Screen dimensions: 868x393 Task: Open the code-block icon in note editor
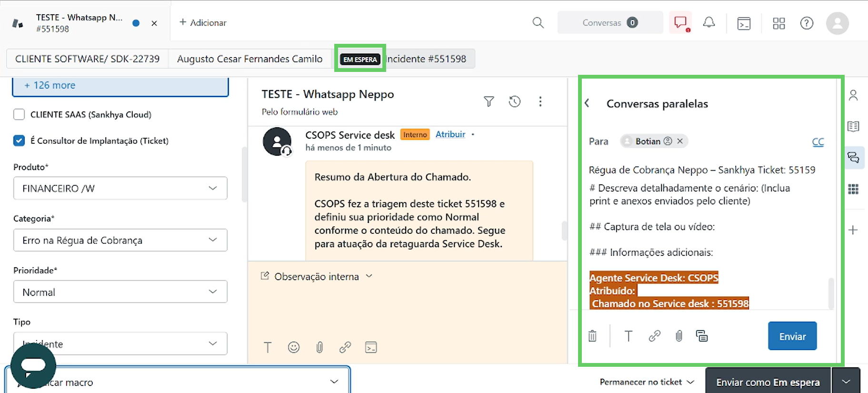coord(371,347)
